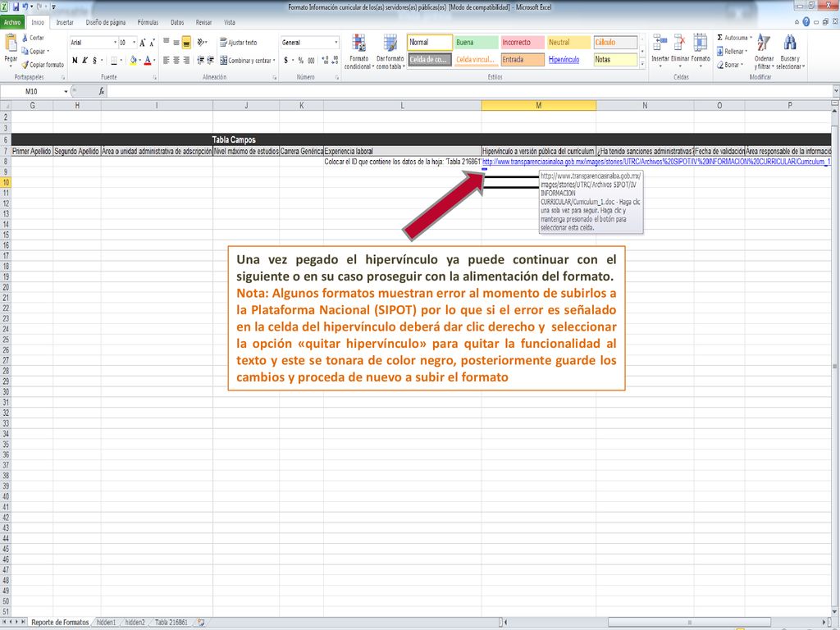The width and height of the screenshot is (840, 630).
Task: Align text left
Action: click(x=166, y=60)
